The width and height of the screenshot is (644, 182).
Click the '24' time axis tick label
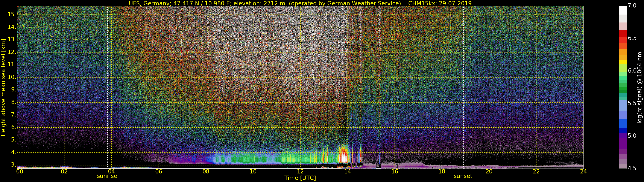coord(583,172)
